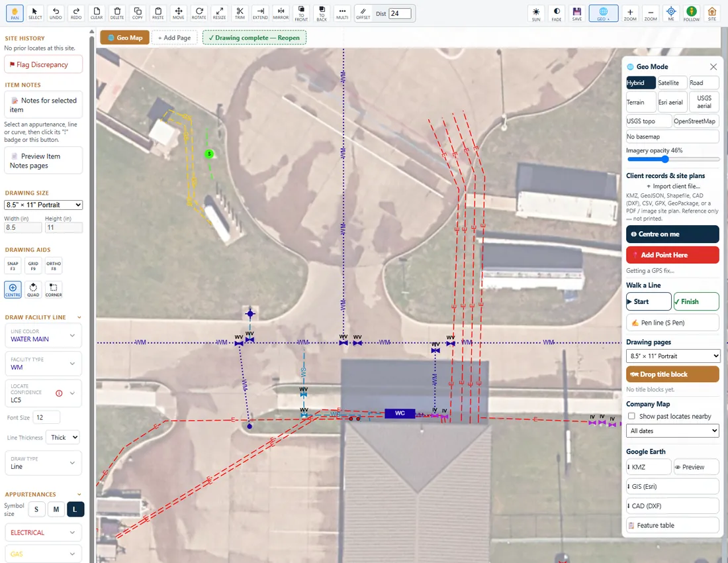Open Drawing pages size dropdown
Viewport: 728px width, 563px height.
coord(672,356)
